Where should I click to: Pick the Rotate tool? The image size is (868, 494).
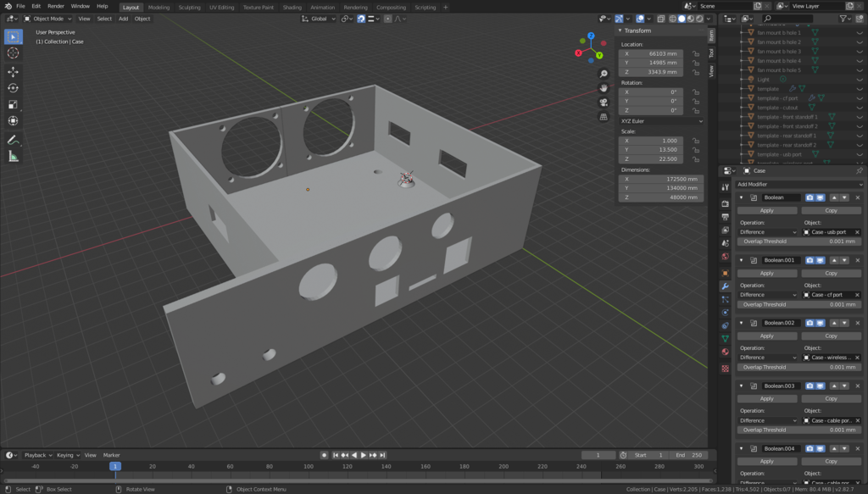(x=14, y=88)
